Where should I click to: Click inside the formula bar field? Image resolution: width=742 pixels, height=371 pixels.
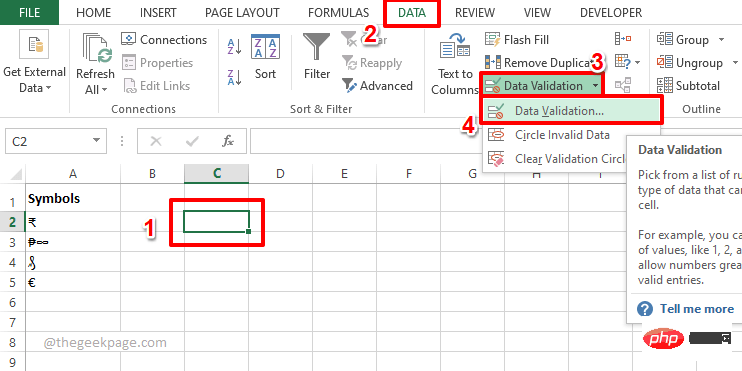tap(366, 141)
